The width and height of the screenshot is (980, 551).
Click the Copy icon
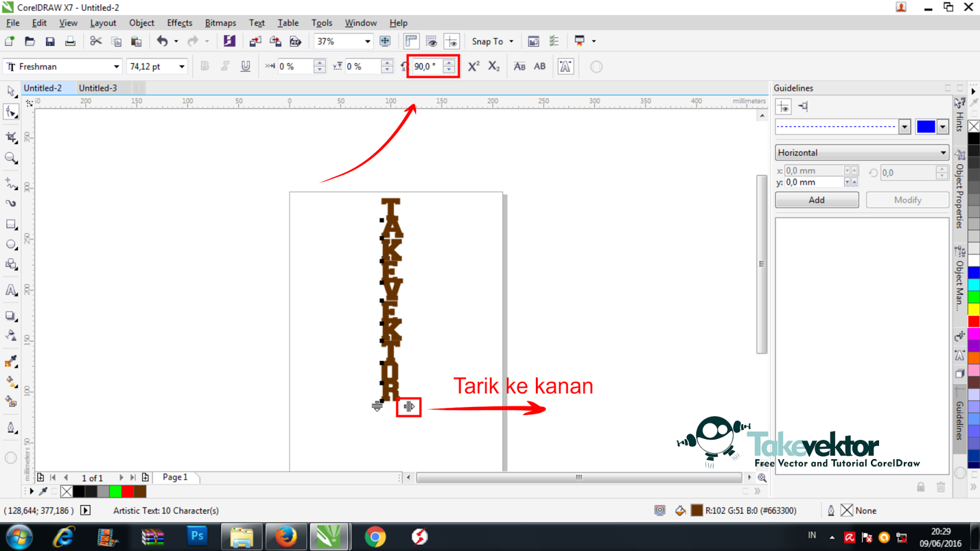[x=116, y=42]
